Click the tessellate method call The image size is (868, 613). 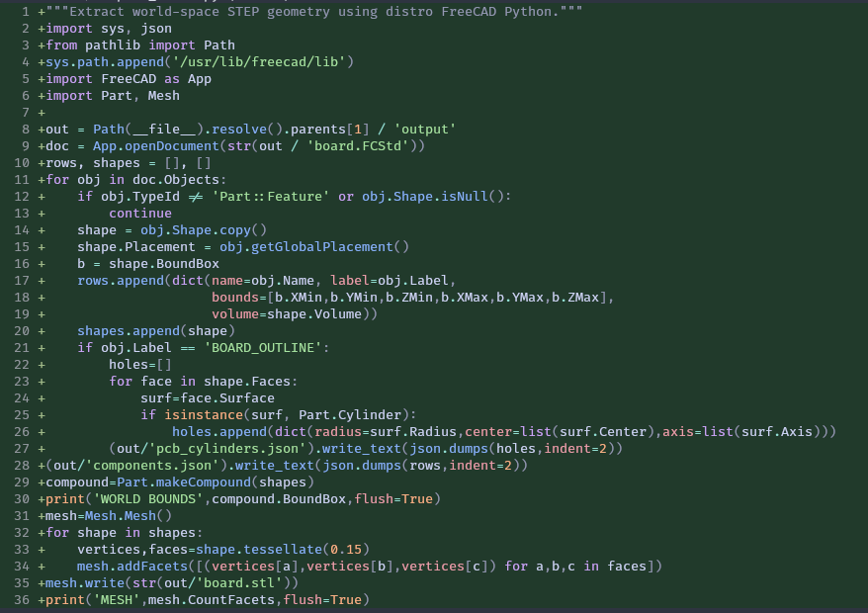283,550
